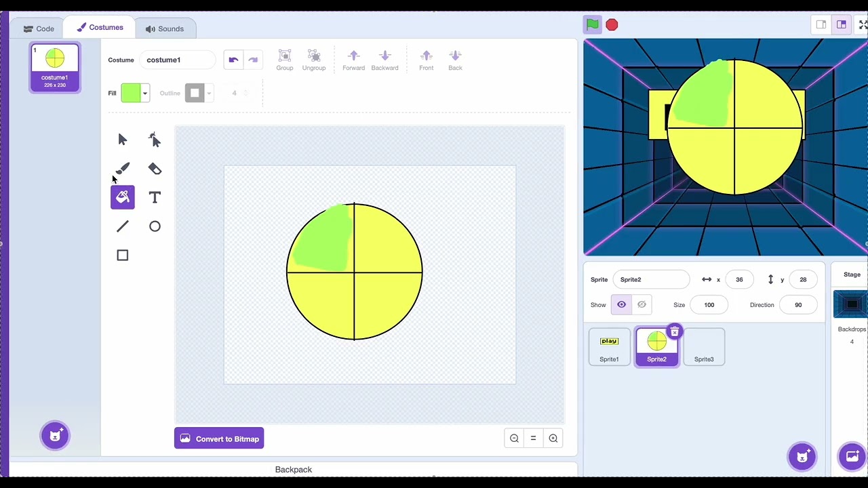Image resolution: width=868 pixels, height=488 pixels.
Task: Select Sprite1 thumbnail
Action: [x=609, y=347]
